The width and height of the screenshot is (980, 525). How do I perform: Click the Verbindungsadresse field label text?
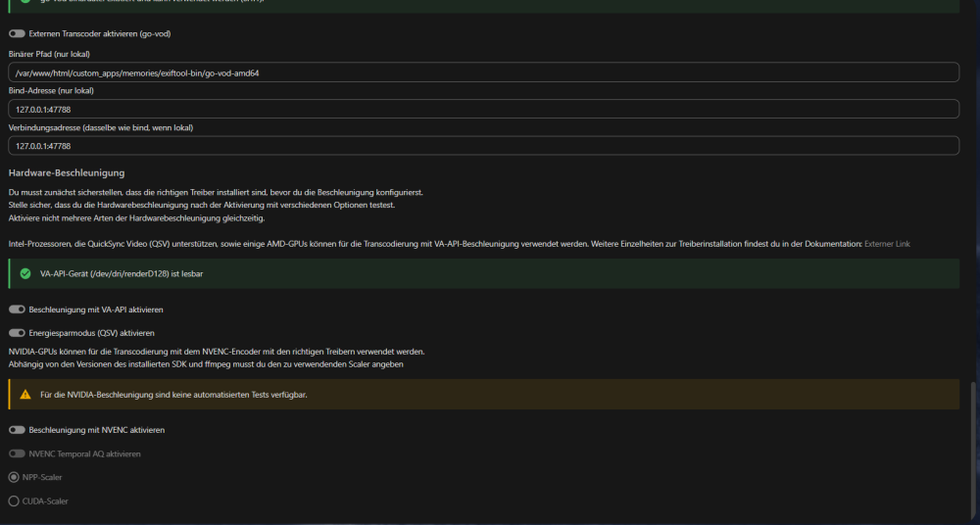(101, 127)
